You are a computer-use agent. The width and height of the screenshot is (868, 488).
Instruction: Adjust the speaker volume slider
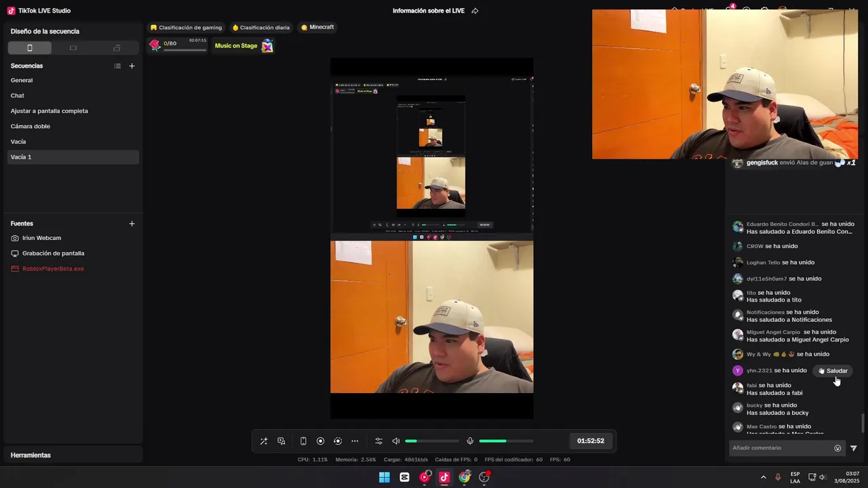pos(432,441)
